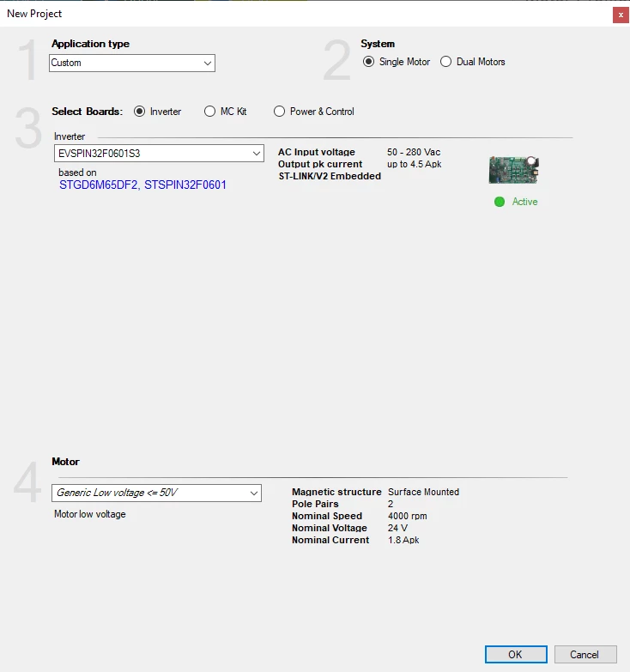Click the 'ST-LINK/V2 Embedded' text
This screenshot has height=672, width=630.
(x=330, y=176)
